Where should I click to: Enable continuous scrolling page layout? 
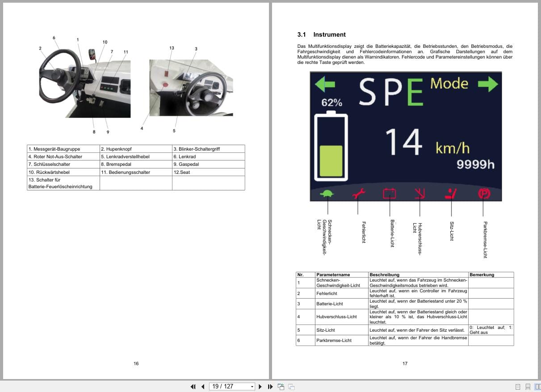529,386
